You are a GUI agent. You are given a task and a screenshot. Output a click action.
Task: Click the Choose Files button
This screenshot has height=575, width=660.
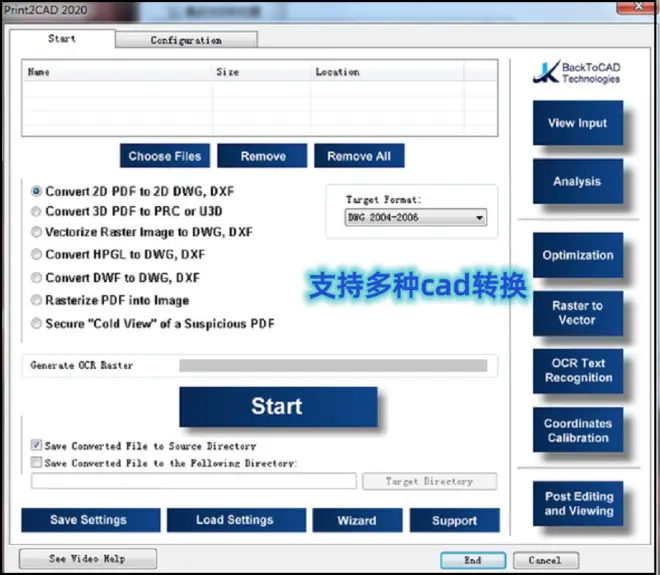click(165, 156)
